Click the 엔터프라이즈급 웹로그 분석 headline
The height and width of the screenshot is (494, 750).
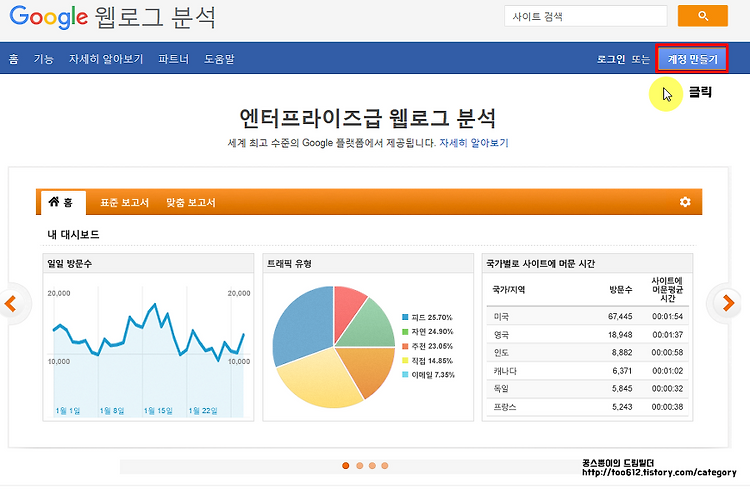[x=367, y=118]
